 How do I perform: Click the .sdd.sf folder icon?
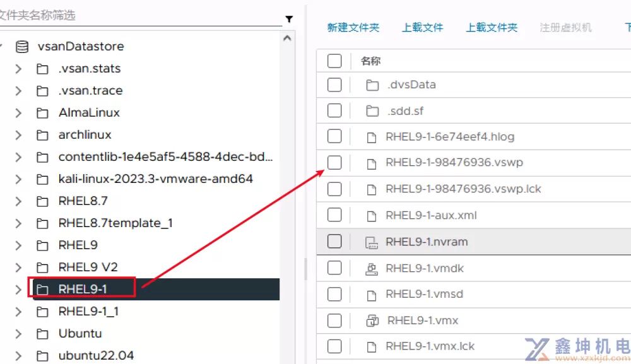[372, 111]
